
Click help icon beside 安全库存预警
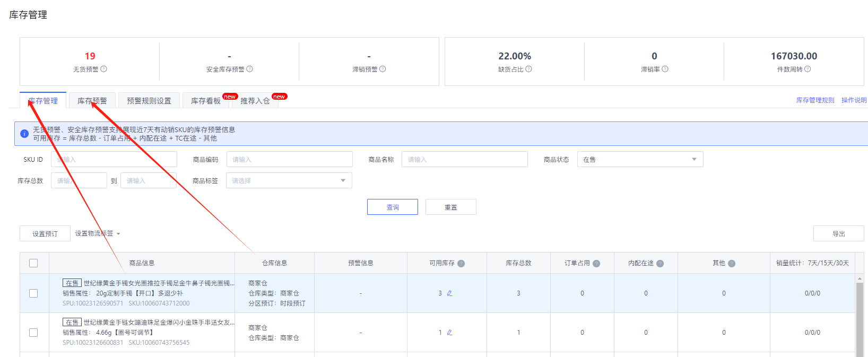tap(250, 69)
